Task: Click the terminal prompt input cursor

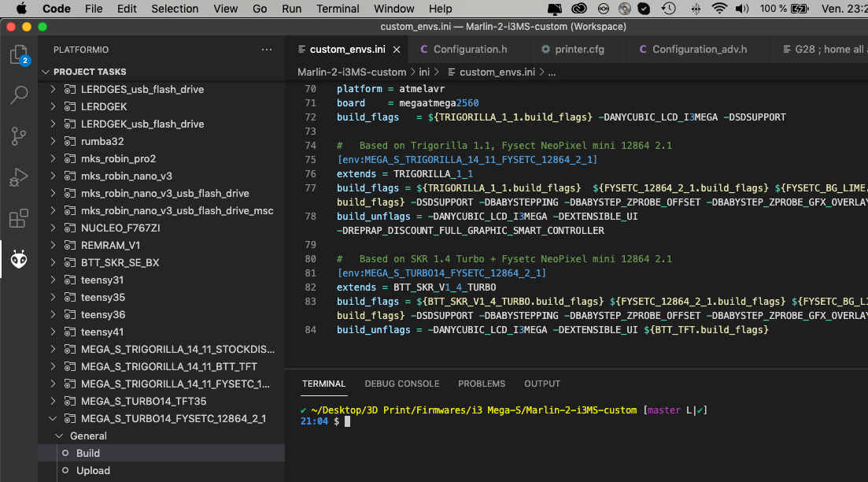Action: click(347, 421)
